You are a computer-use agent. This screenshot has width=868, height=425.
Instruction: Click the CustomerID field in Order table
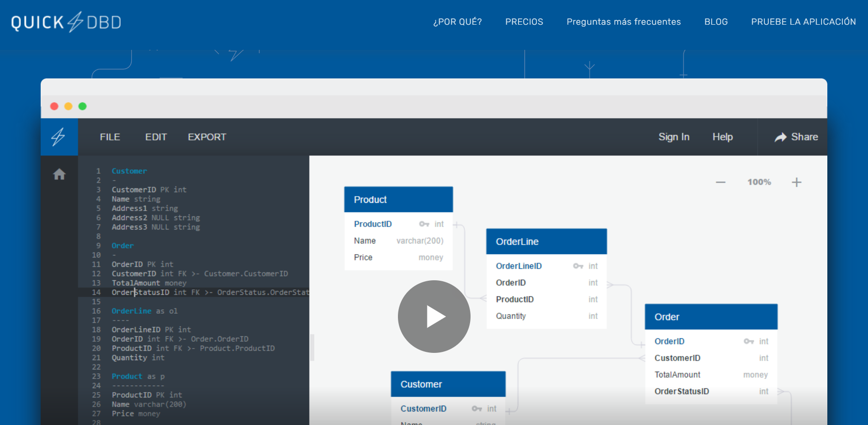pos(677,358)
